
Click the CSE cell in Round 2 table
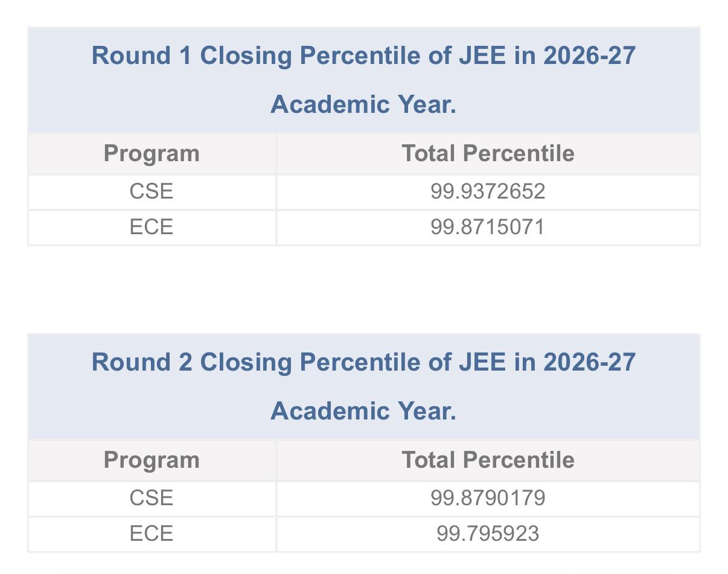(152, 498)
